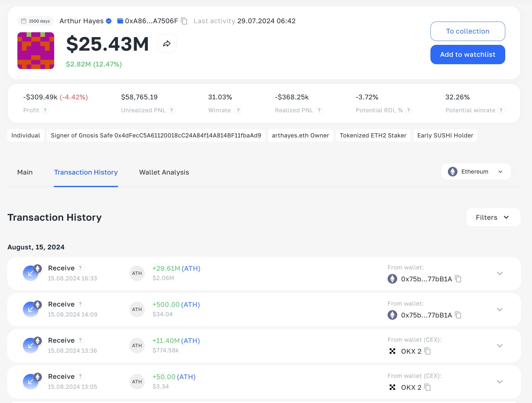Click the $58,765.19 unrealized PNL value
532x403 pixels.
pos(139,97)
